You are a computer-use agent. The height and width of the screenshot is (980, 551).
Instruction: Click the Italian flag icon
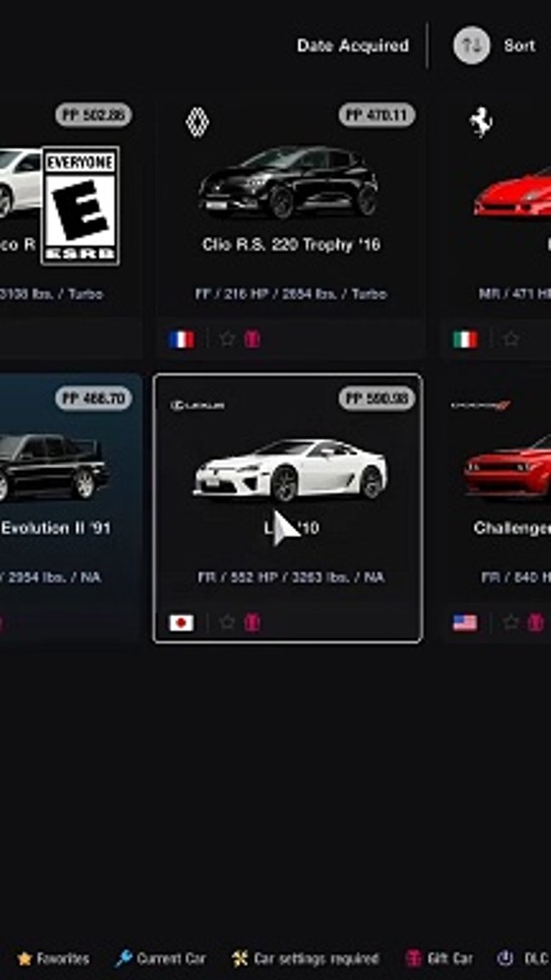pos(466,339)
